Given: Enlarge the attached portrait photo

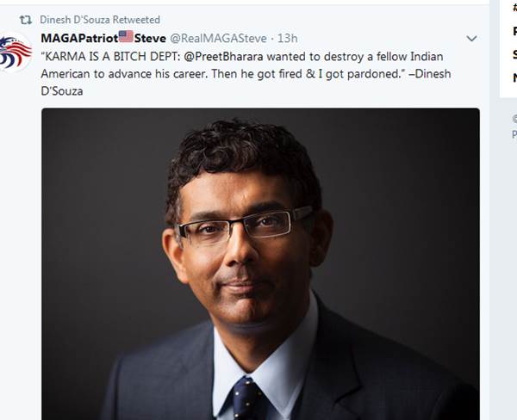Looking at the screenshot, I should click(260, 264).
